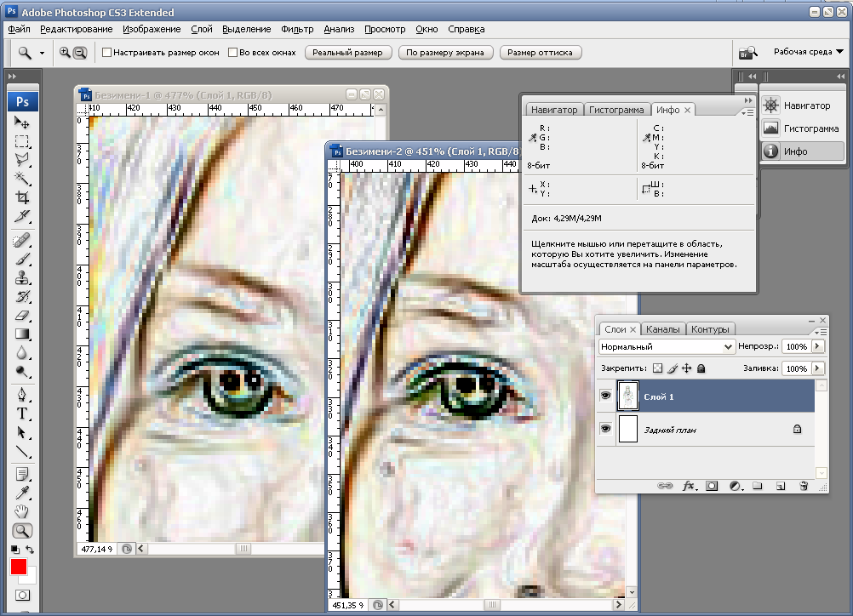853x616 pixels.
Task: Open the blending mode 'Нормальный' dropdown
Action: point(667,347)
